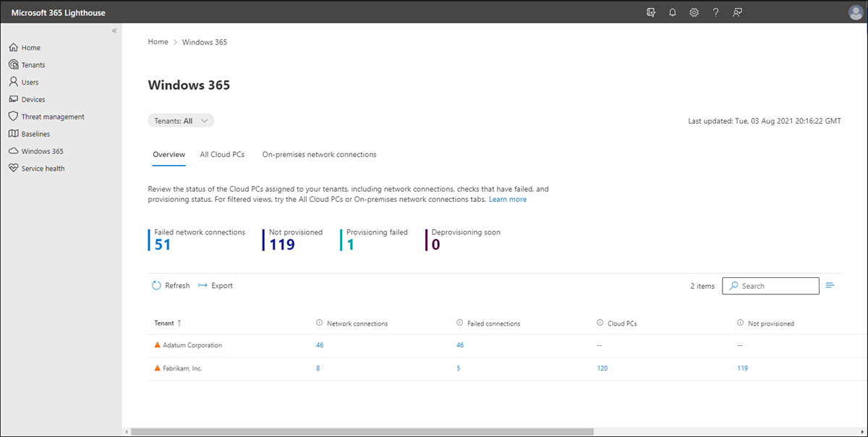Click the Windows 365 breadcrumb
This screenshot has width=868, height=437.
(205, 42)
